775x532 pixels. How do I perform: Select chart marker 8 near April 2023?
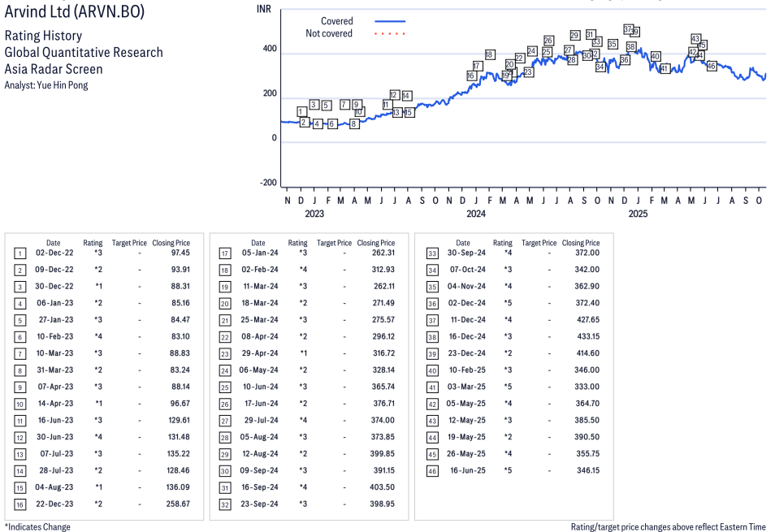[354, 123]
